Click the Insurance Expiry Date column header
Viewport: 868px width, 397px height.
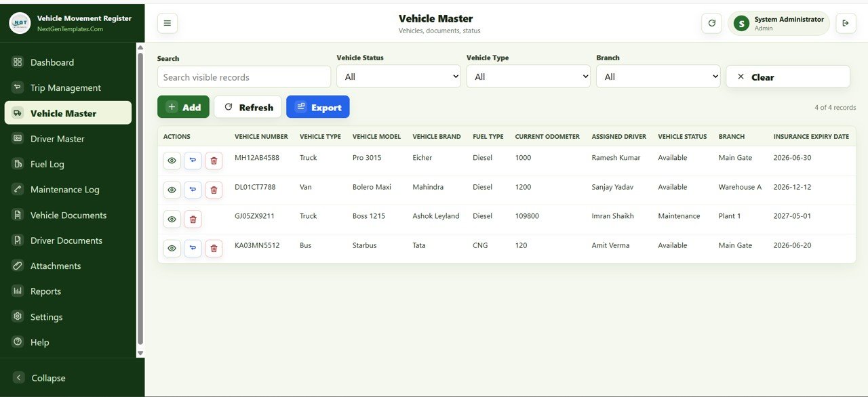point(811,137)
